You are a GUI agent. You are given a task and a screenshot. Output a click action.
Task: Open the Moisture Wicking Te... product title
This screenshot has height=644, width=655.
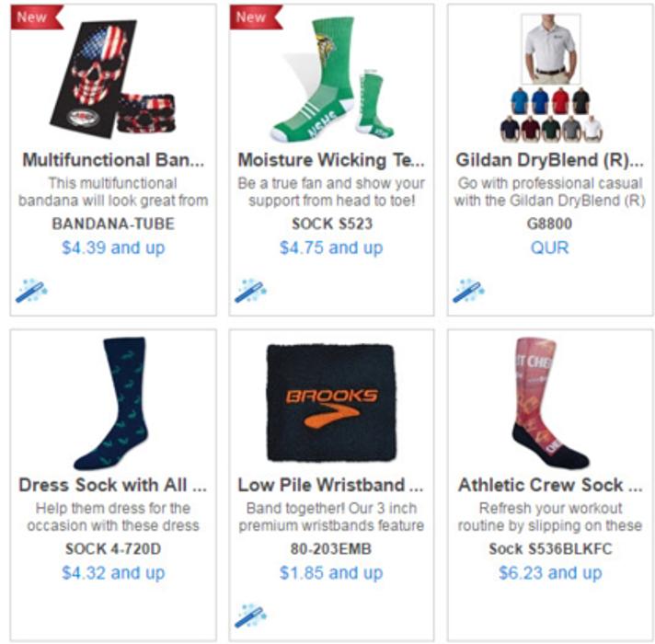pyautogui.click(x=331, y=160)
